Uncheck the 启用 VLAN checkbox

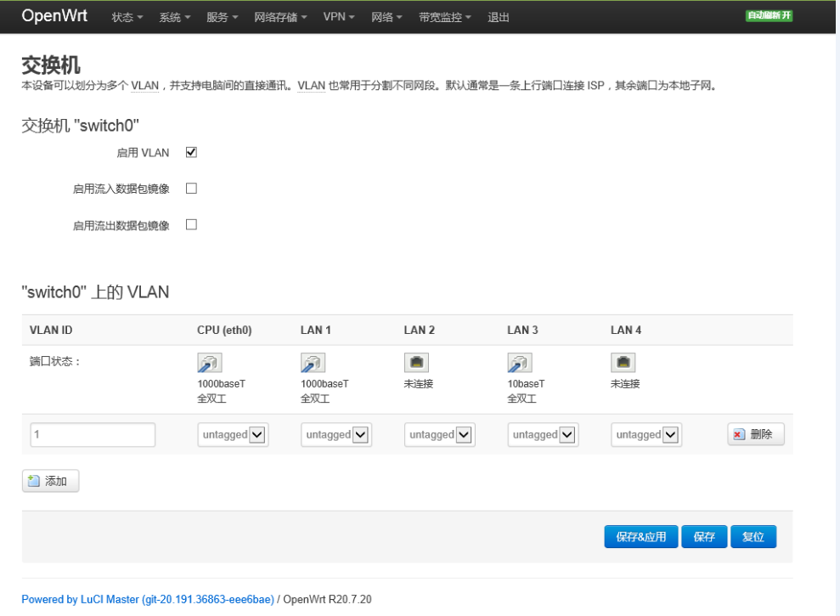pyautogui.click(x=190, y=151)
